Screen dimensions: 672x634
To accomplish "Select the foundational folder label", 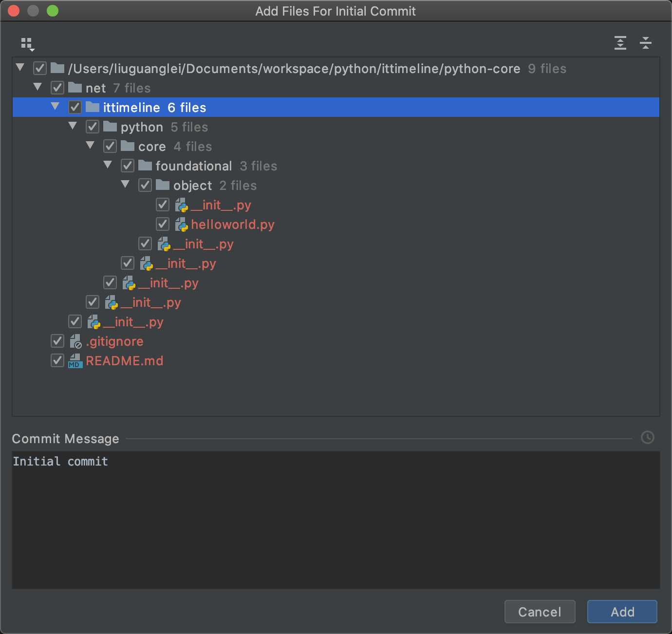I will (194, 166).
